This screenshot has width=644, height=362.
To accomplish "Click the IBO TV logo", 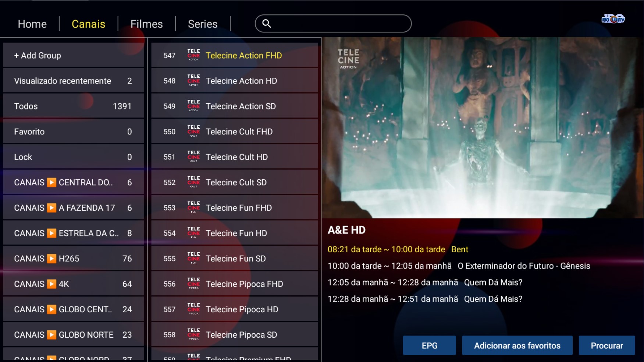I will click(x=613, y=19).
